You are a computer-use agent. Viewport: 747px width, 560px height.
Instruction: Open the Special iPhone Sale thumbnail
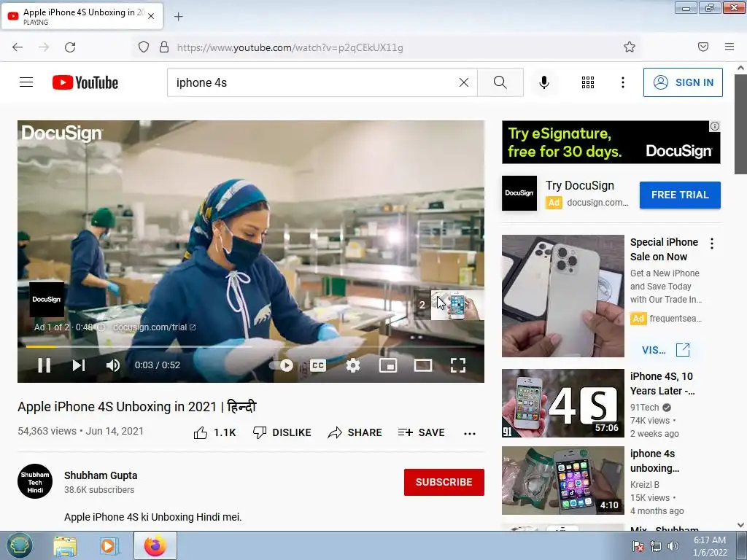(562, 296)
